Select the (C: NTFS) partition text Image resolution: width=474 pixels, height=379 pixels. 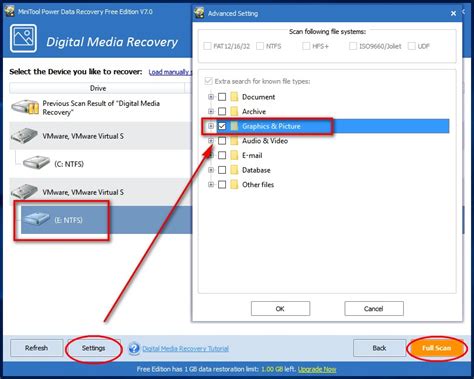[69, 164]
